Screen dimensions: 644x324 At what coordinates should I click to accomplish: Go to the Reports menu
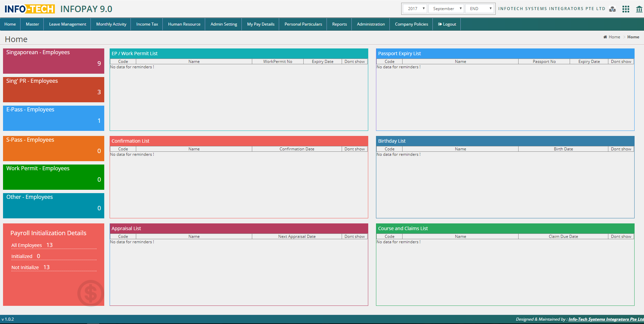(x=339, y=24)
